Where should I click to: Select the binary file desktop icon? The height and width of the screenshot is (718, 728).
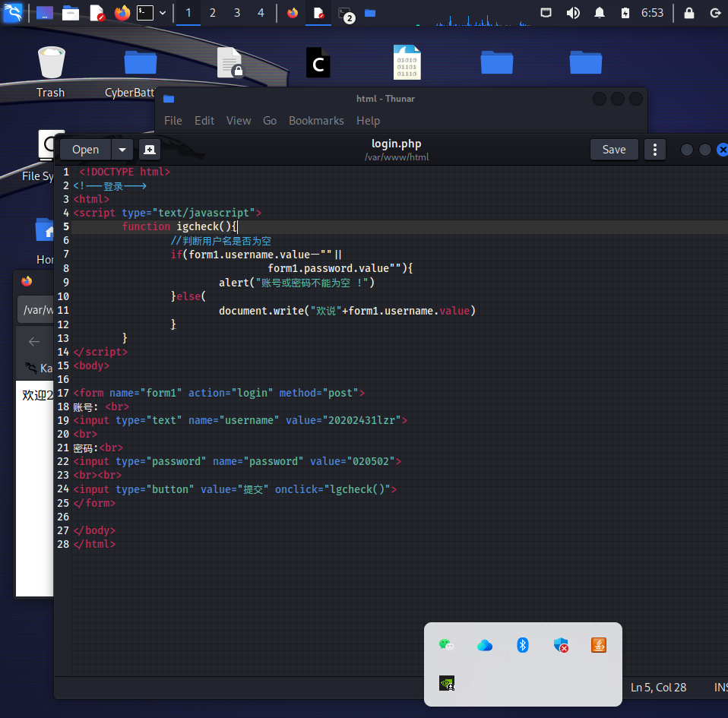(407, 62)
